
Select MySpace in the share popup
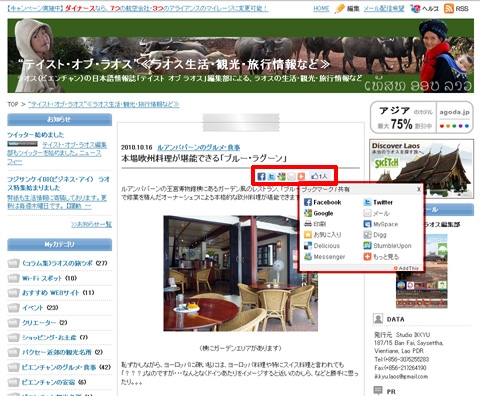pos(381,224)
